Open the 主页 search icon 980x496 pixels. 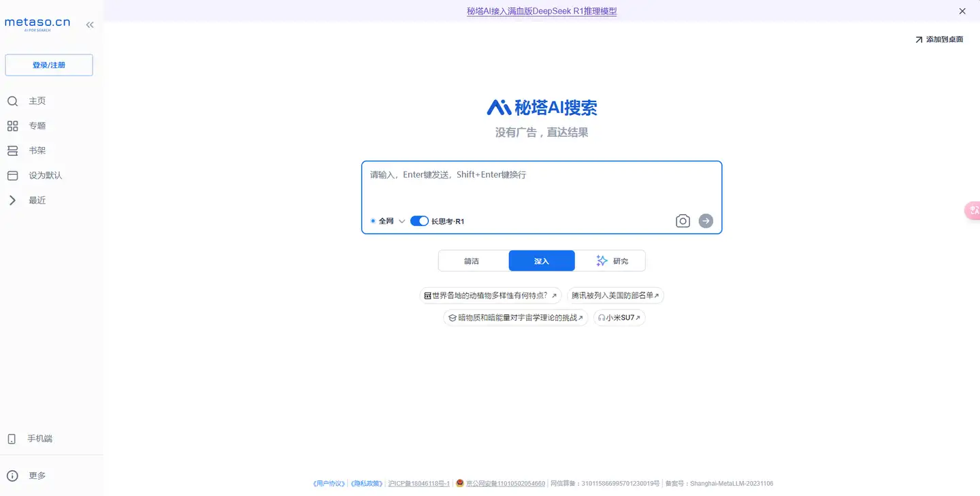coord(12,101)
